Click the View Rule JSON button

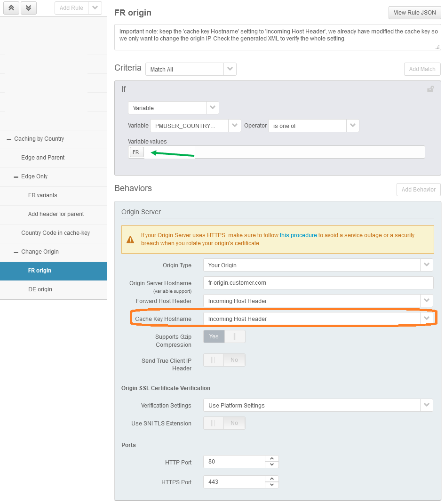pyautogui.click(x=414, y=13)
